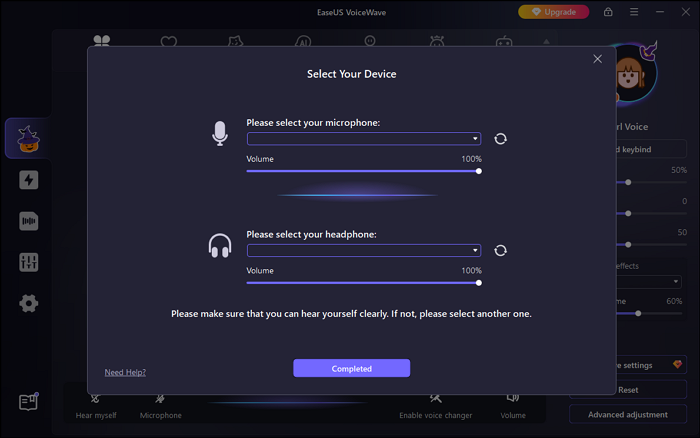
Task: Refresh the headphone device list
Action: tap(500, 251)
